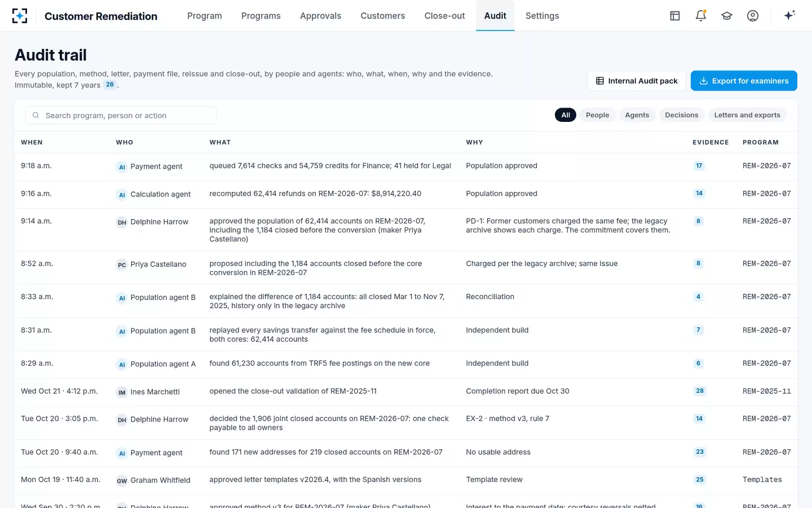812x508 pixels.
Task: Filter the audit trail by Agents
Action: (x=637, y=115)
